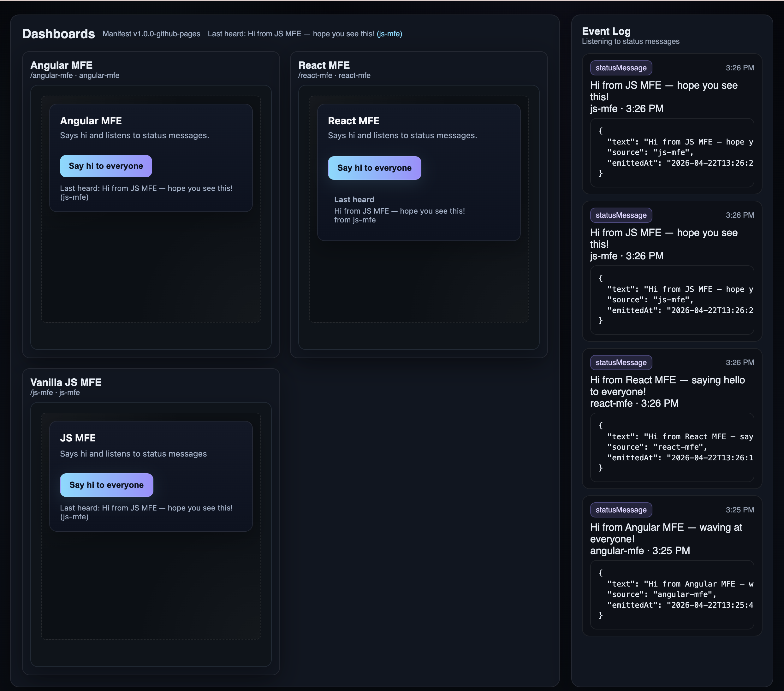This screenshot has width=784, height=691.
Task: Click the Last heard label inside React MFE card
Action: click(x=354, y=199)
